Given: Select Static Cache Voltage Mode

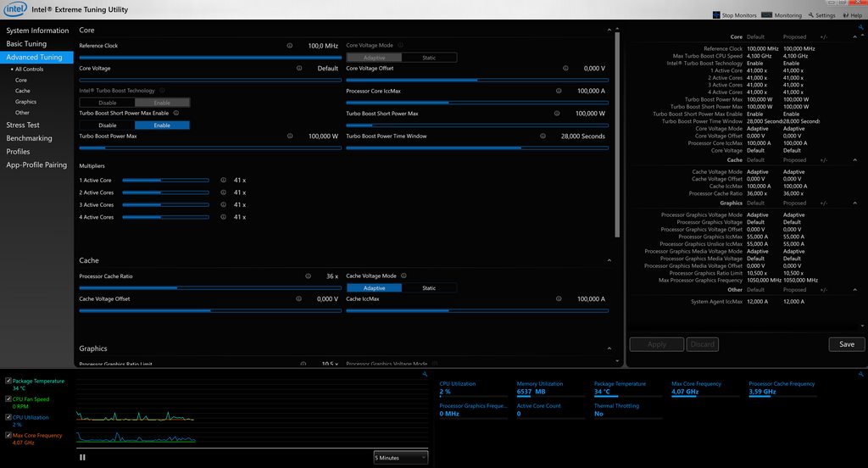Looking at the screenshot, I should point(429,288).
